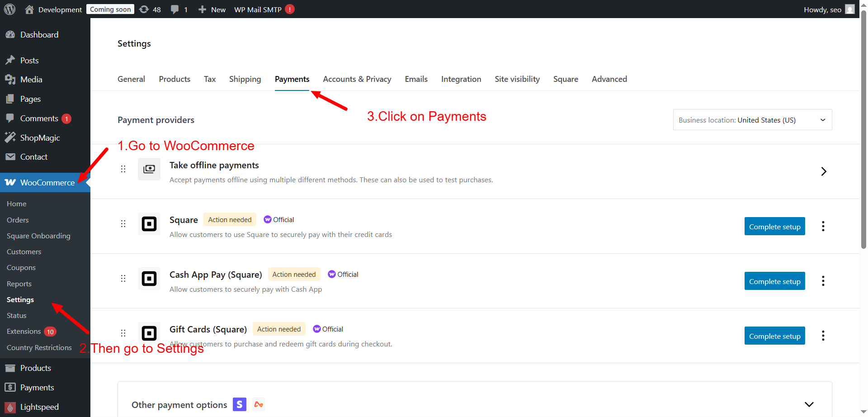Open the Payments sidebar menu icon

(10, 387)
